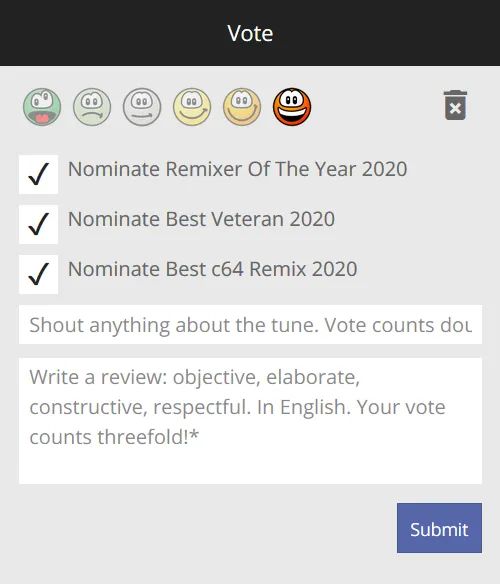Select the green shocked-face rating smiley

42,107
